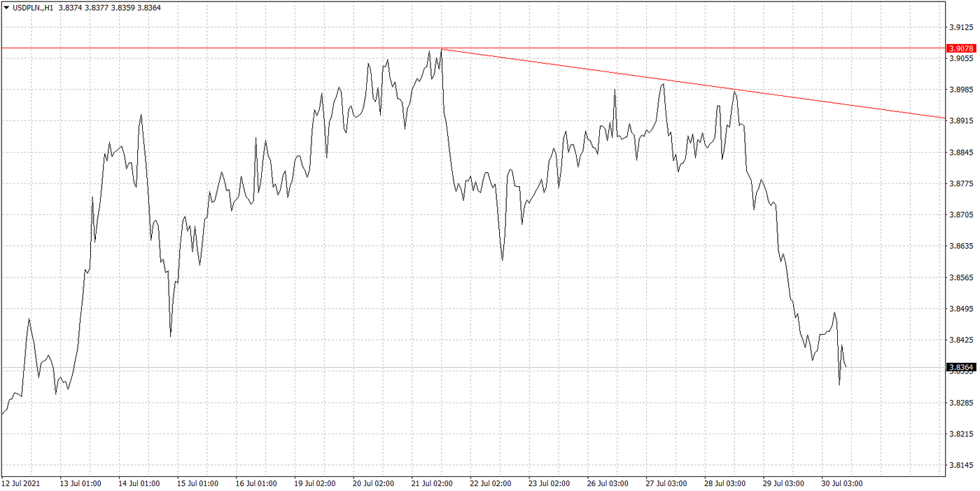The image size is (980, 491).
Task: Click the 3.8145 price scale label
Action: tap(960, 465)
